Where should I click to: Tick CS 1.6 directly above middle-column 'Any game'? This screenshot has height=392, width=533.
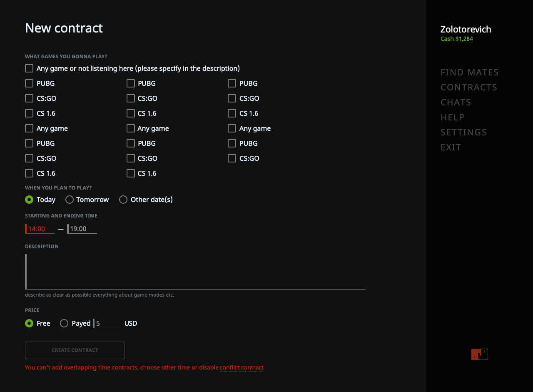[x=131, y=113]
